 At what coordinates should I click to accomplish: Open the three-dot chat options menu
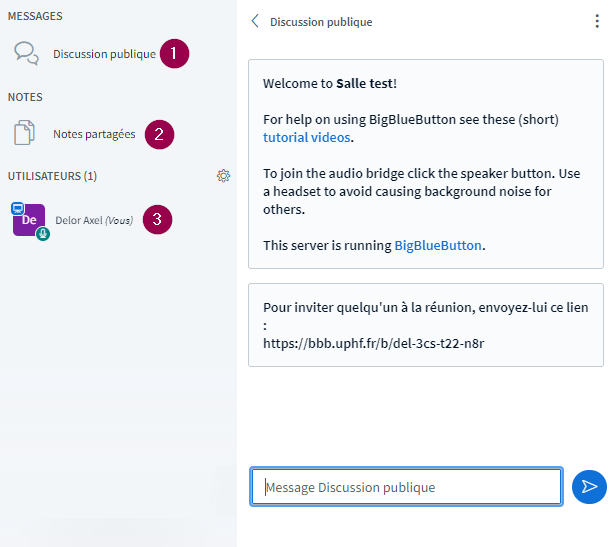(597, 21)
